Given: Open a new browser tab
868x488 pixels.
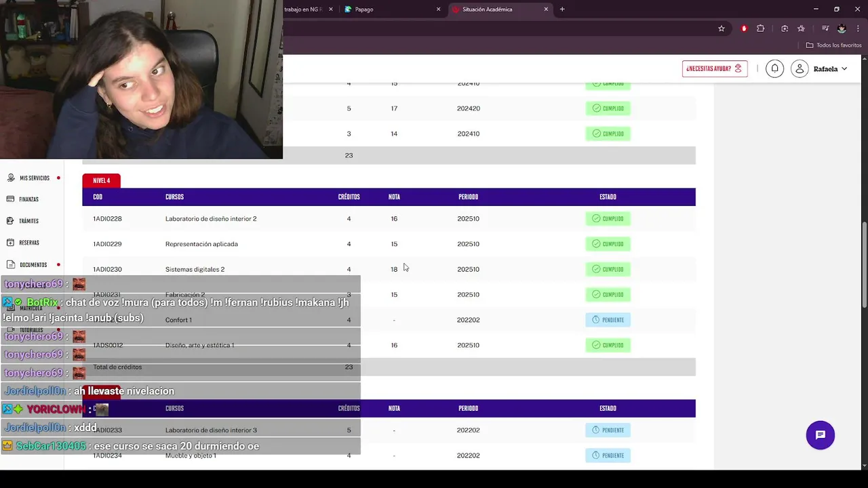Looking at the screenshot, I should (x=562, y=9).
